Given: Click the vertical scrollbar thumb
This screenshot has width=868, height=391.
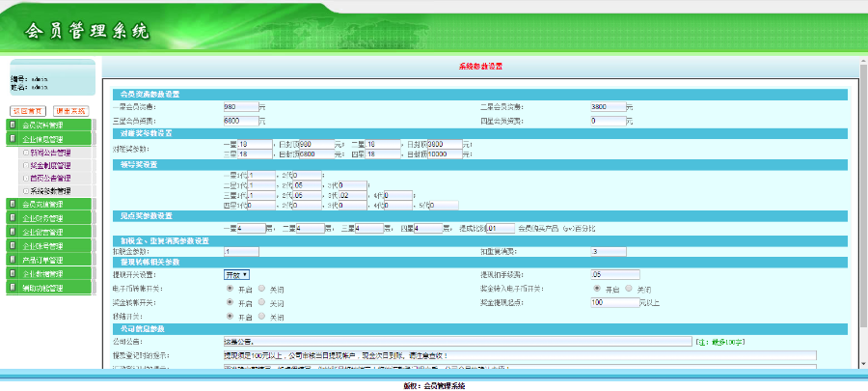Looking at the screenshot, I should click(863, 195).
